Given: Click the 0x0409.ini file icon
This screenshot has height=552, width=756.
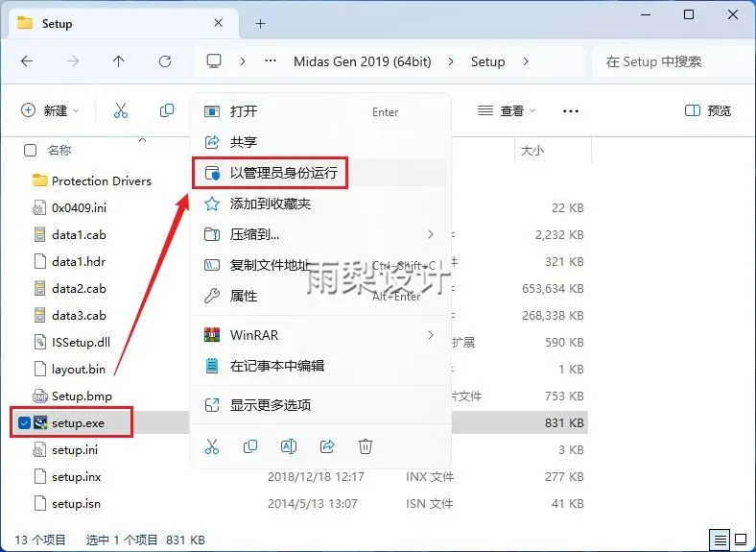Looking at the screenshot, I should (x=40, y=208).
